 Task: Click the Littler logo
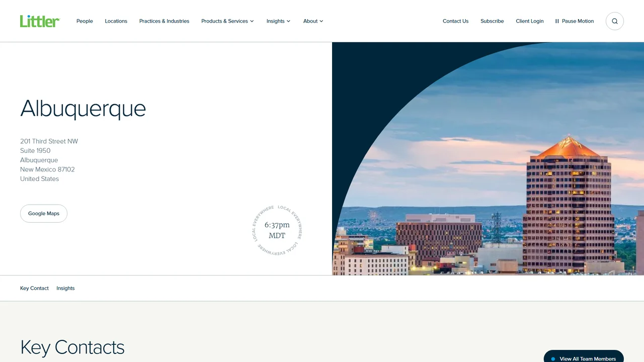click(40, 21)
